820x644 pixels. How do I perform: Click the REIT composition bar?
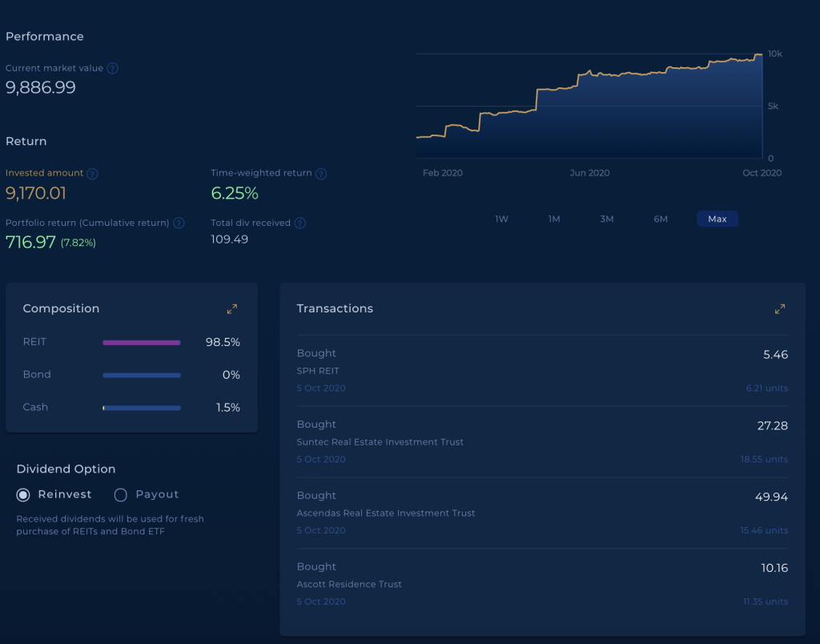(142, 343)
